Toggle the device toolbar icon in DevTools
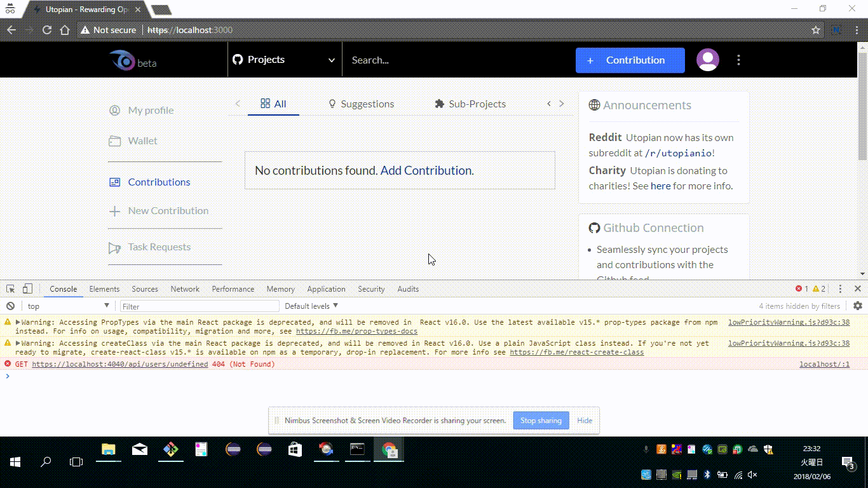 click(27, 288)
